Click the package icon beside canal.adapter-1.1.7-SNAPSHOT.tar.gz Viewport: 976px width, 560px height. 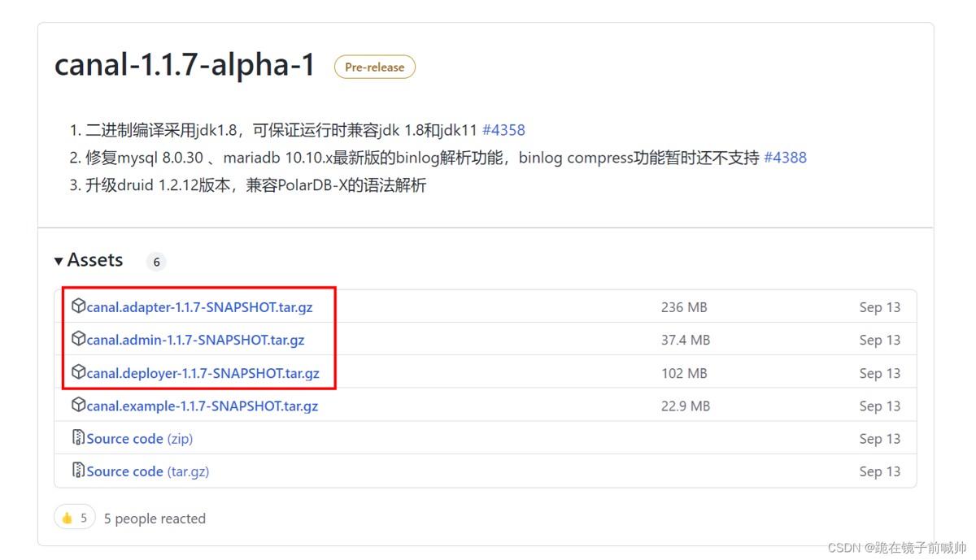click(x=78, y=306)
